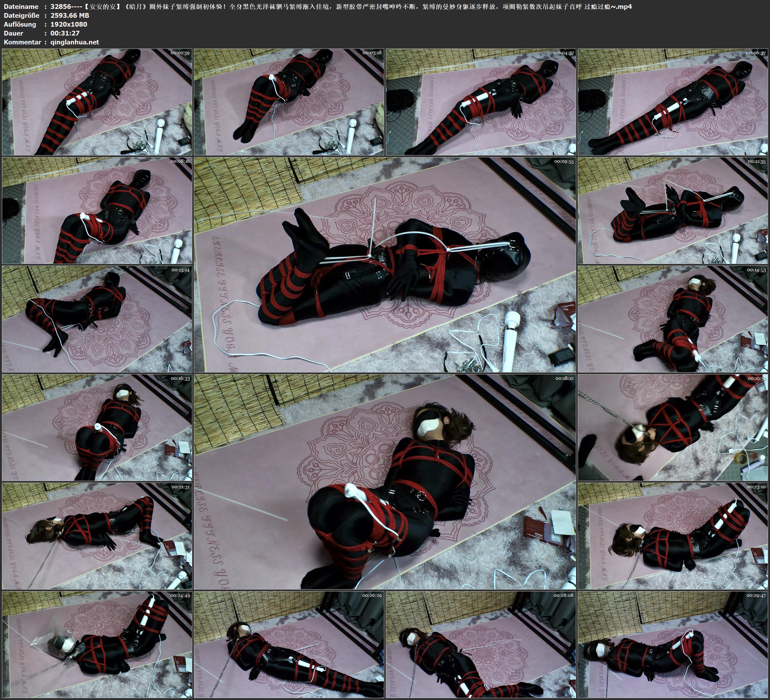
Task: Select the thumbnail timestamped 00:08:16
Action: point(97,210)
